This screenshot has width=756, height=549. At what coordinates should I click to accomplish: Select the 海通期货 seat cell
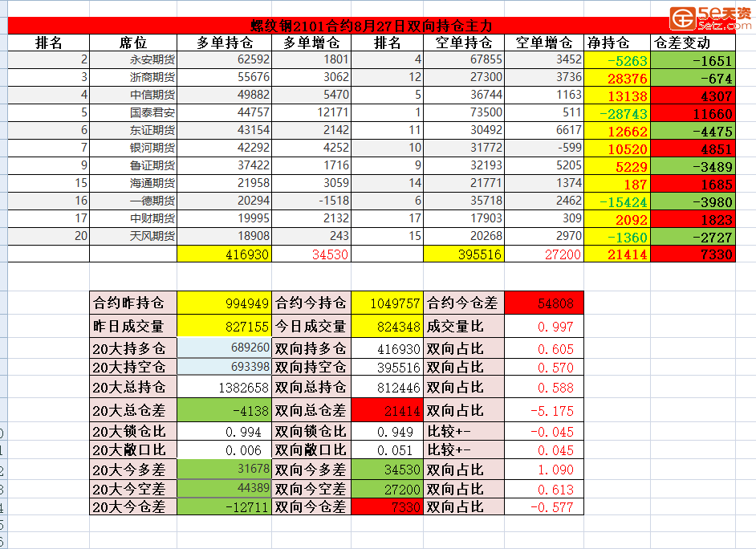(x=133, y=183)
